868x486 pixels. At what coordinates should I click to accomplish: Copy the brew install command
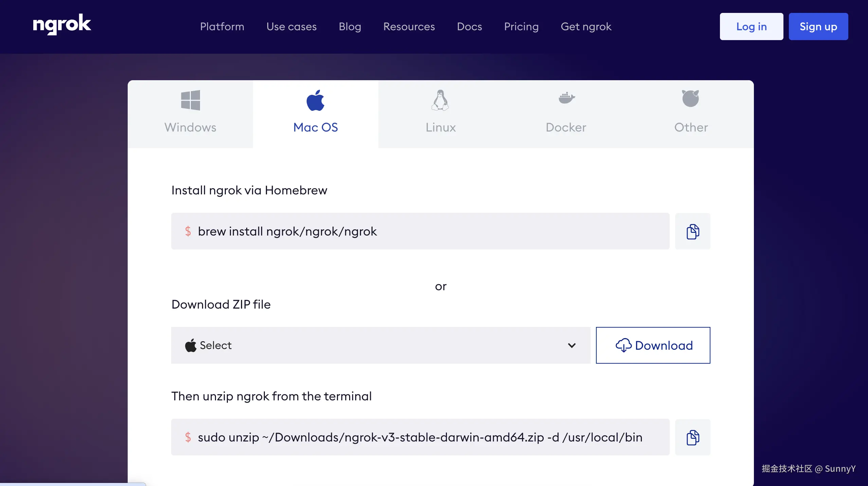coord(692,231)
